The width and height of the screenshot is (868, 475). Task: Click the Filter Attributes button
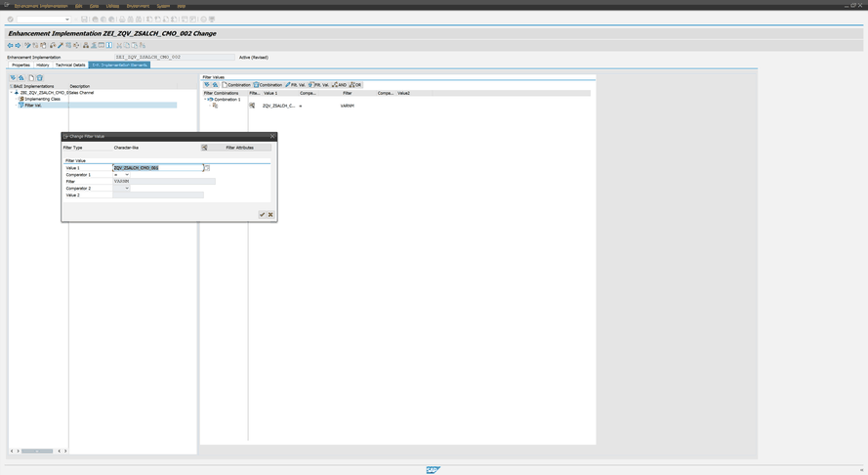coord(236,148)
